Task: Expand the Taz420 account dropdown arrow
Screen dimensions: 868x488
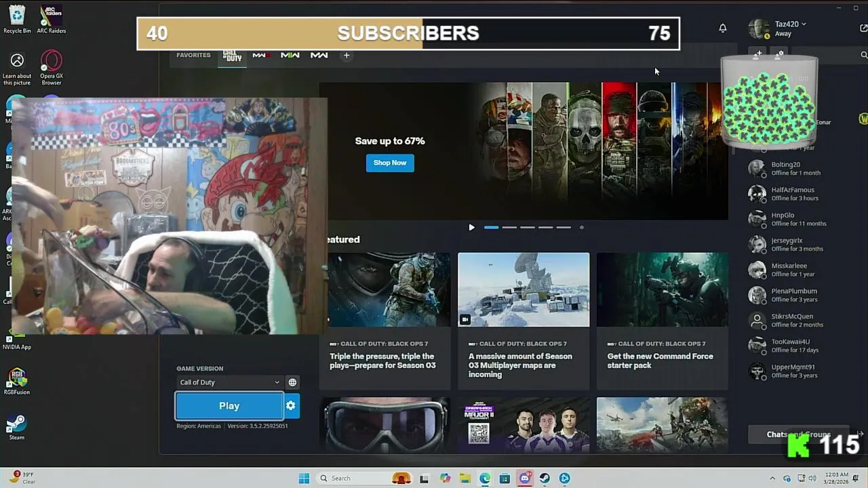Action: 804,24
